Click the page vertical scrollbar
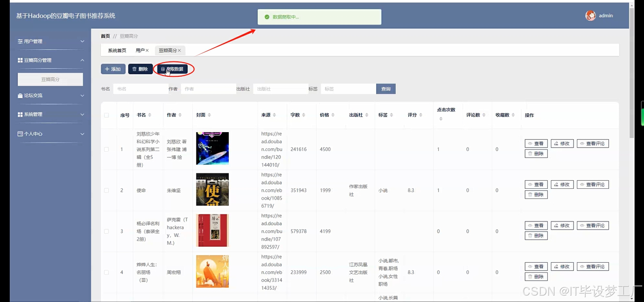Image resolution: width=644 pixels, height=302 pixels. [x=632, y=72]
